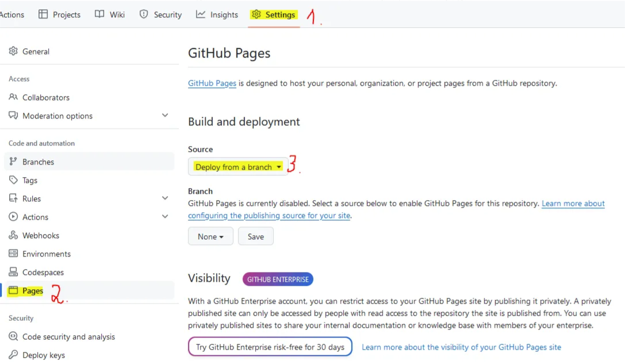Image resolution: width=625 pixels, height=364 pixels.
Task: Switch to the Insights tab
Action: coord(217,15)
